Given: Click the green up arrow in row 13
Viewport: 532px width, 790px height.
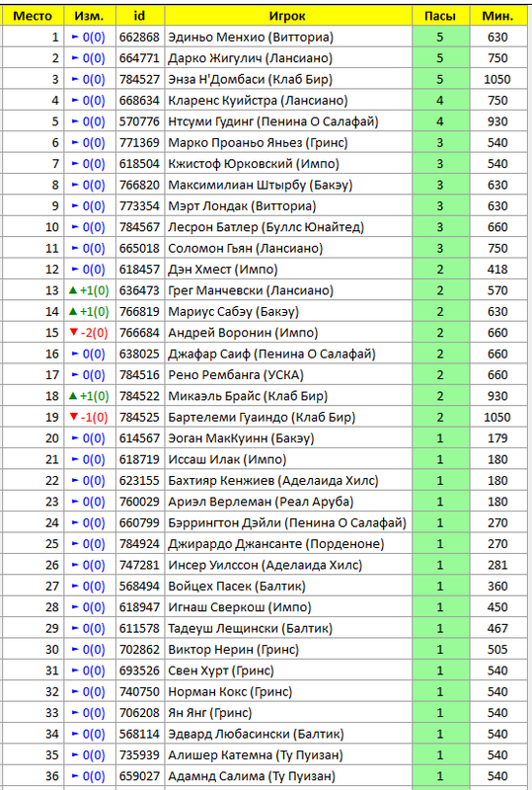Looking at the screenshot, I should tap(73, 290).
